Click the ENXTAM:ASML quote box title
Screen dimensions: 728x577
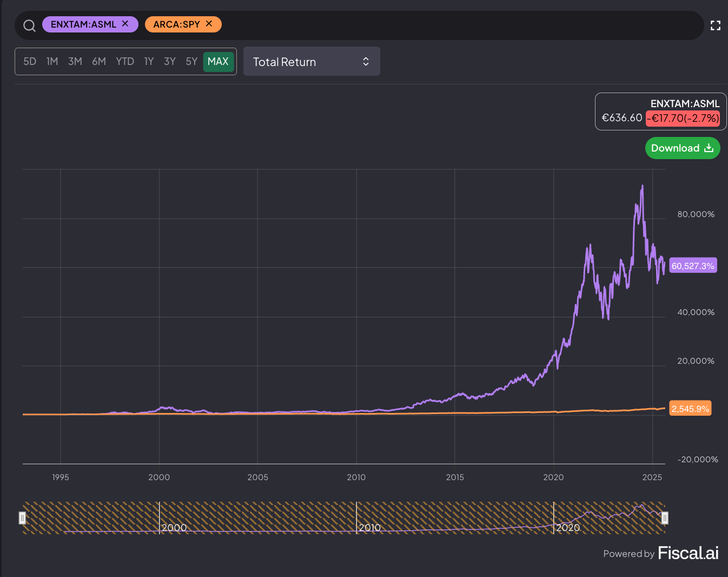(x=685, y=103)
